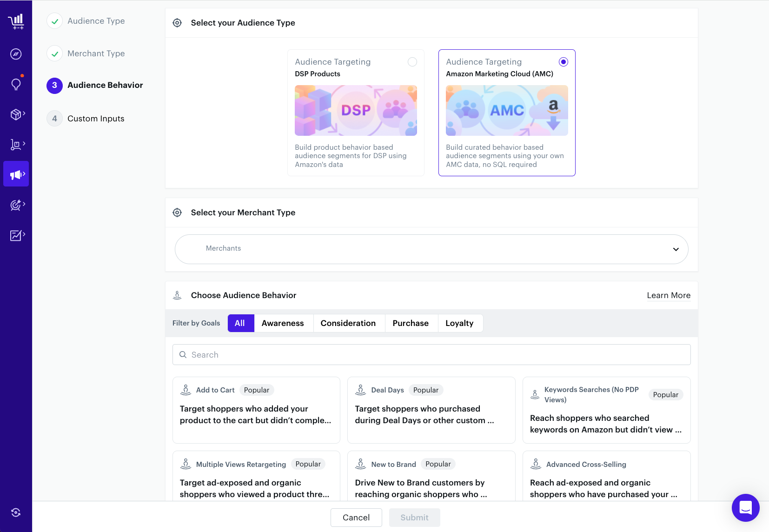Click the AMC illustration thumbnail
Viewport: 769px width, 532px height.
coord(507,110)
